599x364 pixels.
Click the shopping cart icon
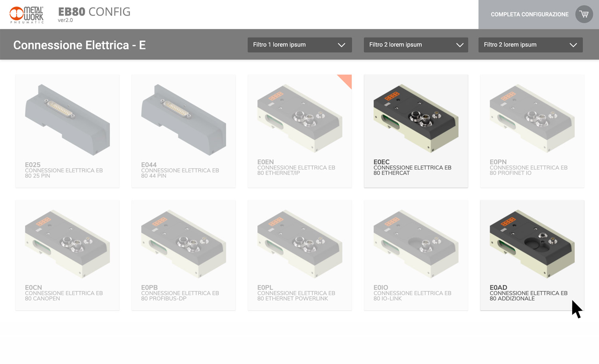pyautogui.click(x=584, y=14)
